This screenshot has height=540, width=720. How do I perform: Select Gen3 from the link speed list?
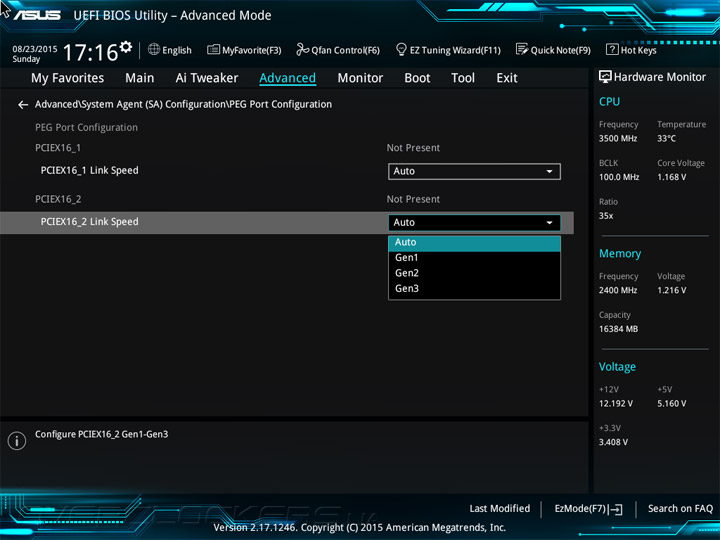[x=474, y=289]
